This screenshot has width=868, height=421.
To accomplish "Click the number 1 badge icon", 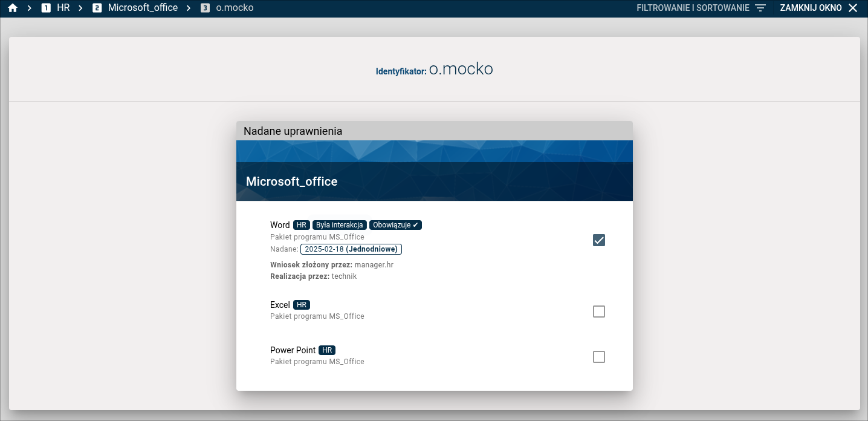I will coord(46,8).
